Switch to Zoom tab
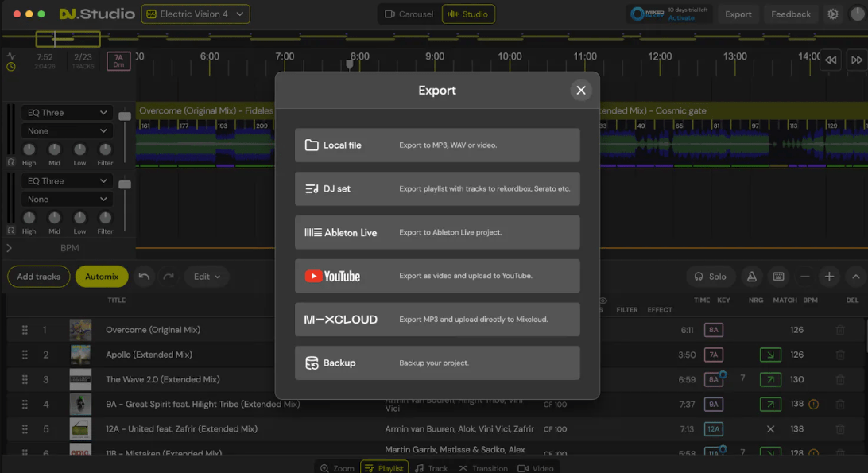The image size is (868, 473). click(x=337, y=468)
